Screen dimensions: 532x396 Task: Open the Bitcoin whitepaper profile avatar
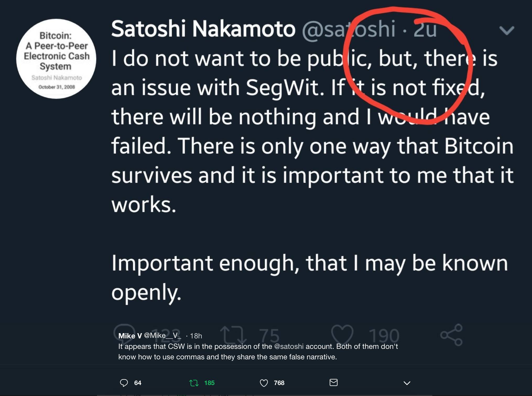56,59
